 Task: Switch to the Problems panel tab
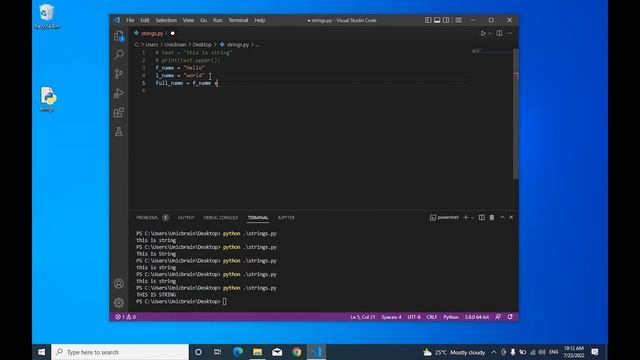pyautogui.click(x=152, y=218)
